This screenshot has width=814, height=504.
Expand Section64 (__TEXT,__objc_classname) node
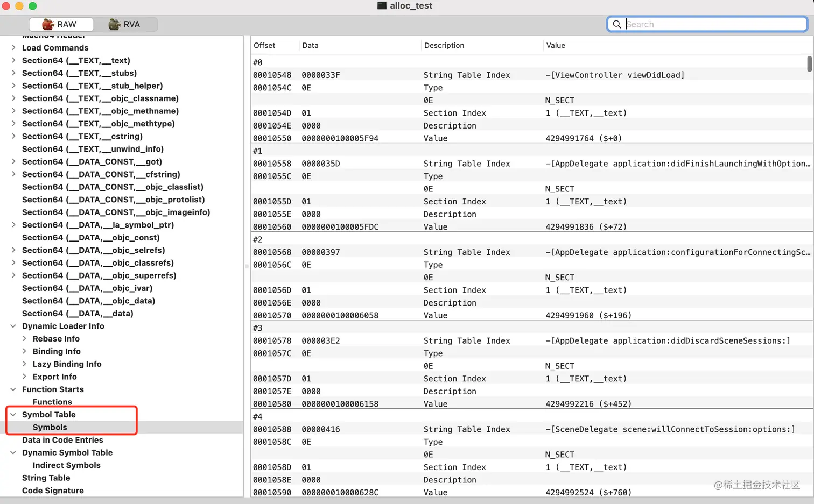(13, 98)
